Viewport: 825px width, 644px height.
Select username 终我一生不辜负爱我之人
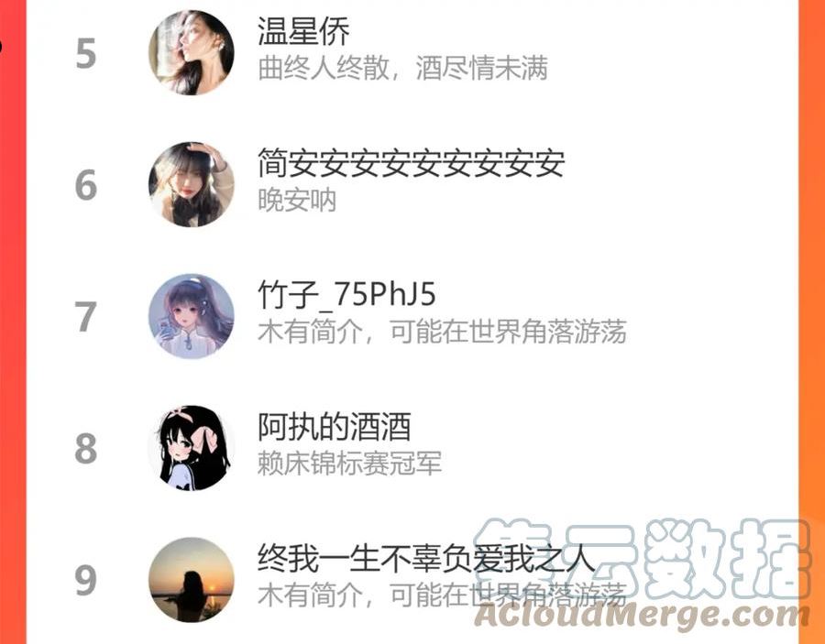click(426, 558)
